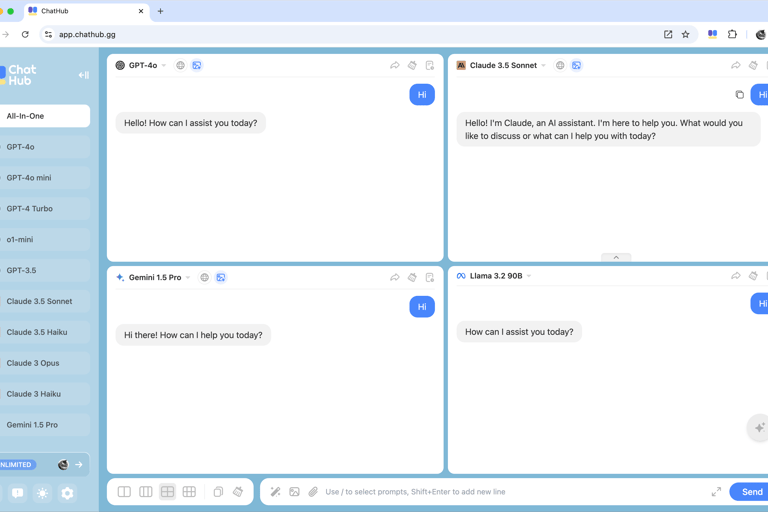Clear the Llama 3.2 90B conversation

point(753,276)
